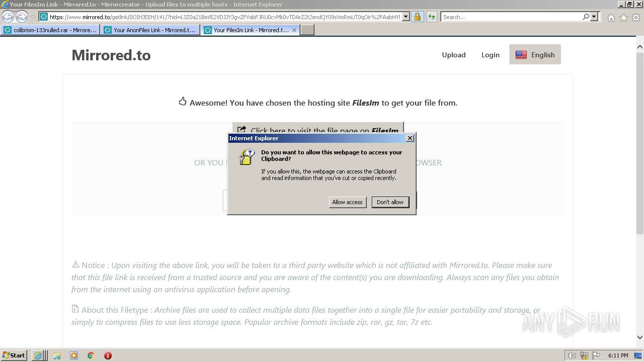Screen dimensions: 644x362
Task: Click the US flag language icon
Action: point(521,55)
